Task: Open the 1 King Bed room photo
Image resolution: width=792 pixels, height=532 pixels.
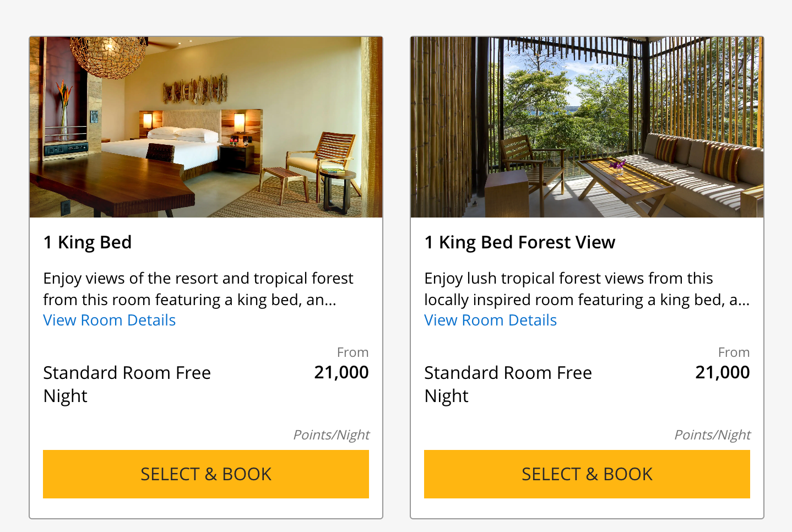Action: pyautogui.click(x=206, y=127)
